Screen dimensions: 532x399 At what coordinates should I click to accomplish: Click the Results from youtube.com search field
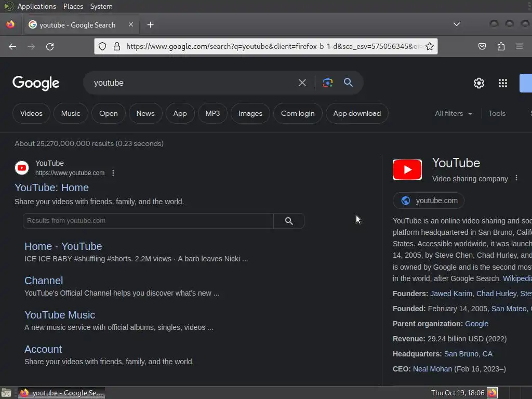(x=148, y=221)
